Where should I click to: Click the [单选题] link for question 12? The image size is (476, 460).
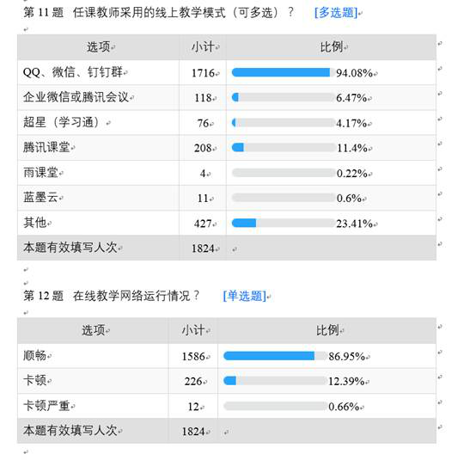244,296
